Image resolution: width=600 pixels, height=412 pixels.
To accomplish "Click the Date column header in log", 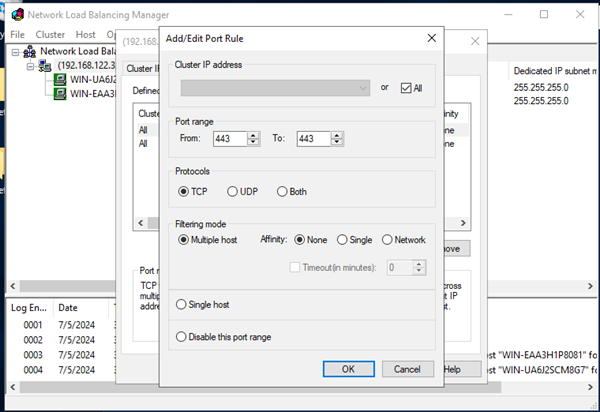I will coord(81,308).
